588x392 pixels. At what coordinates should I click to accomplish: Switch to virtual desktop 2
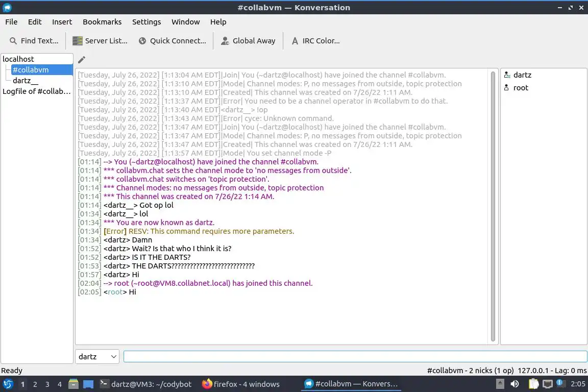(35, 384)
